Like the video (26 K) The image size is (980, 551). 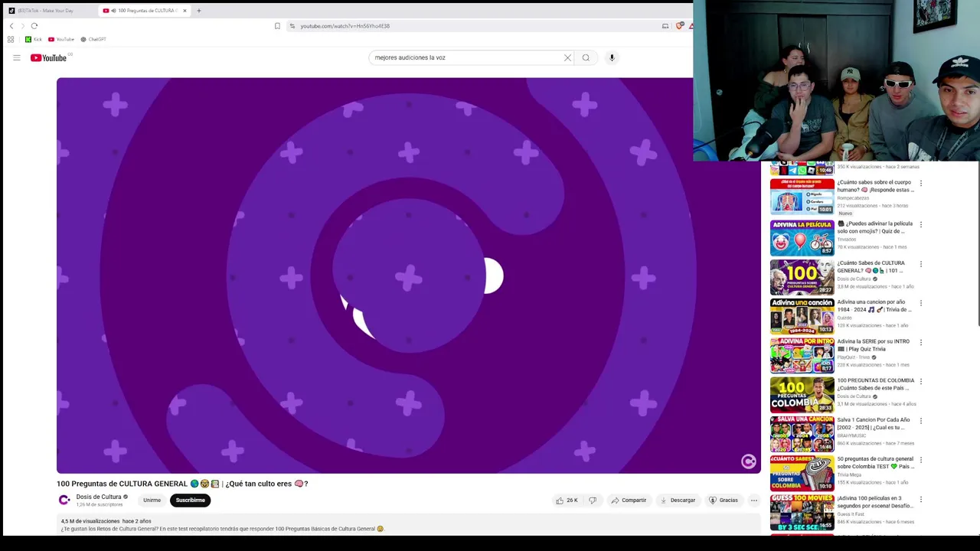567,500
